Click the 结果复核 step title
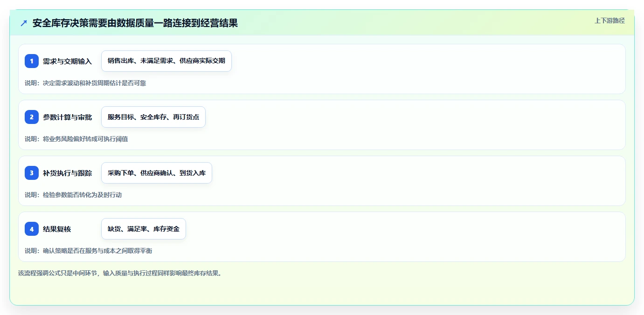Viewport: 644px width, 315px height. pos(57,229)
